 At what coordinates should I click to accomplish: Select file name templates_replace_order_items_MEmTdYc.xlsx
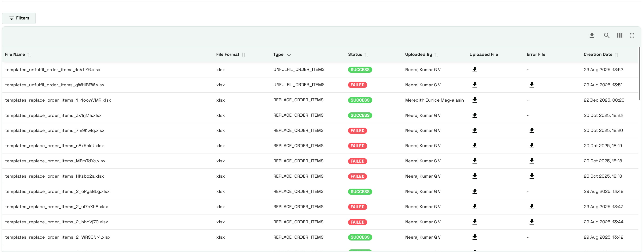pyautogui.click(x=55, y=161)
